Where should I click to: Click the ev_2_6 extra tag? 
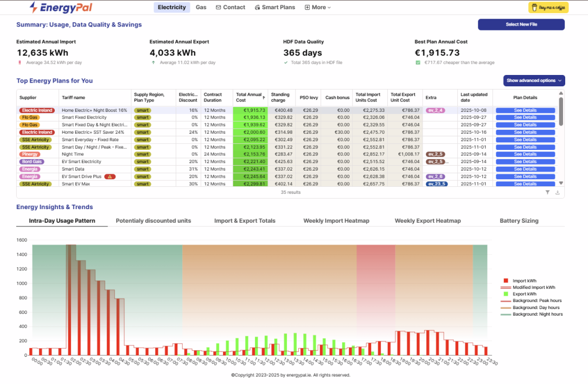point(436,177)
